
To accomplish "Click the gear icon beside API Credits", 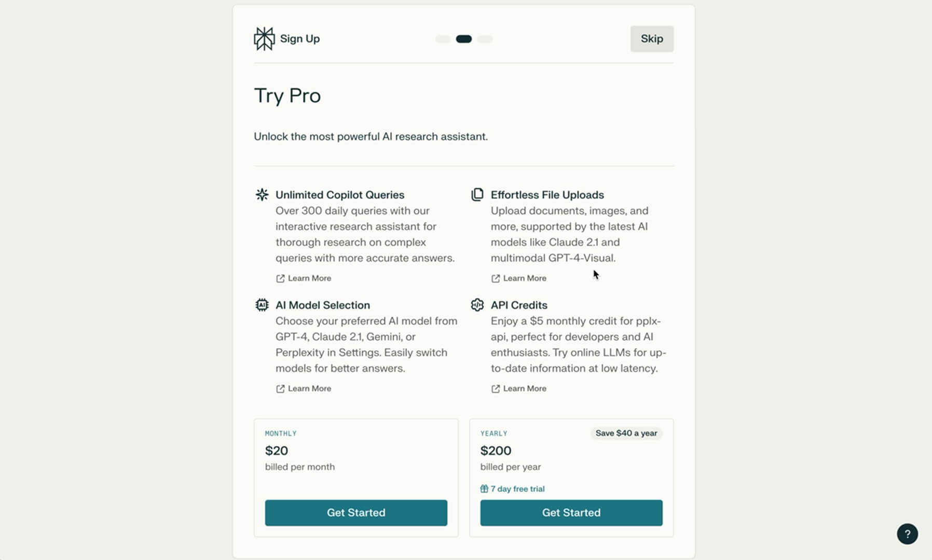I will (478, 305).
